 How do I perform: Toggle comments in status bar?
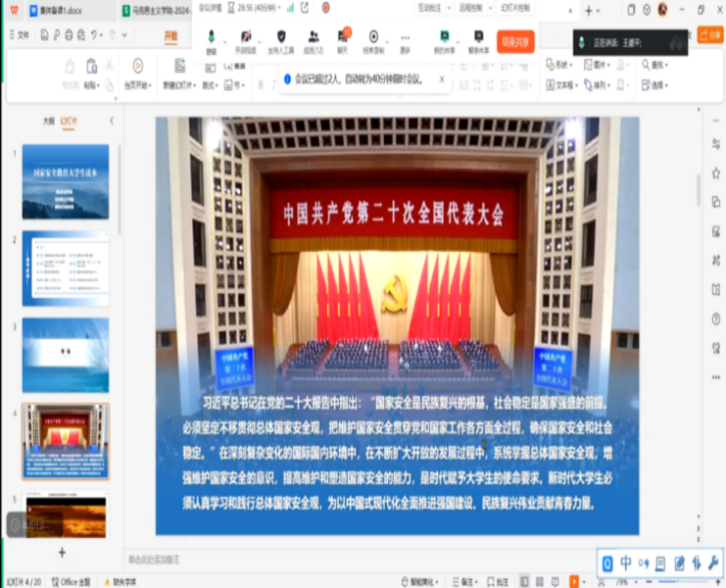(x=499, y=582)
